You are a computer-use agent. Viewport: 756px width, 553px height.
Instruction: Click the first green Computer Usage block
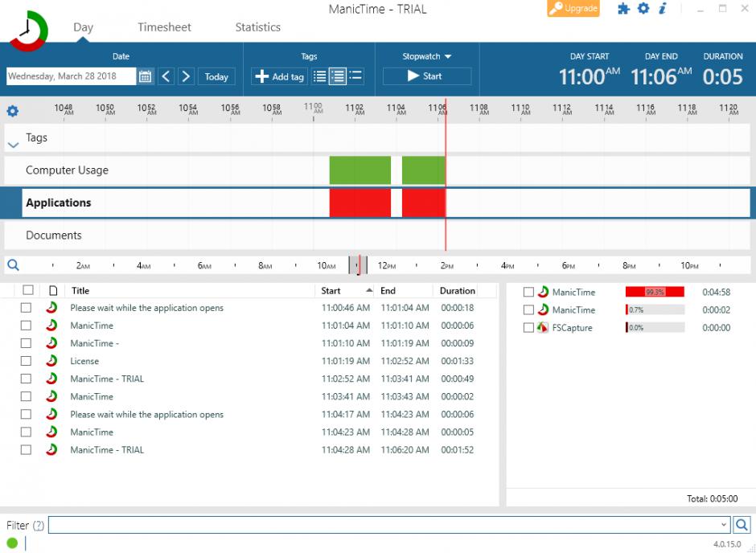point(360,170)
